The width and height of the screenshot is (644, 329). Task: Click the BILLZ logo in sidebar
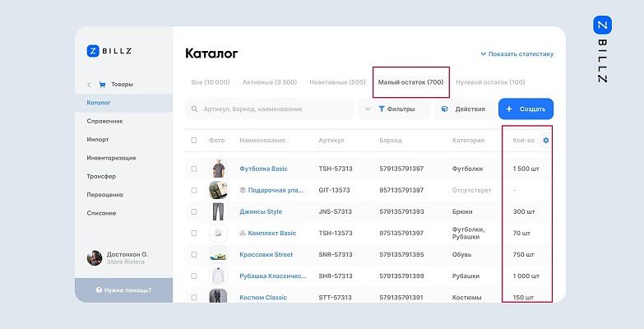109,50
